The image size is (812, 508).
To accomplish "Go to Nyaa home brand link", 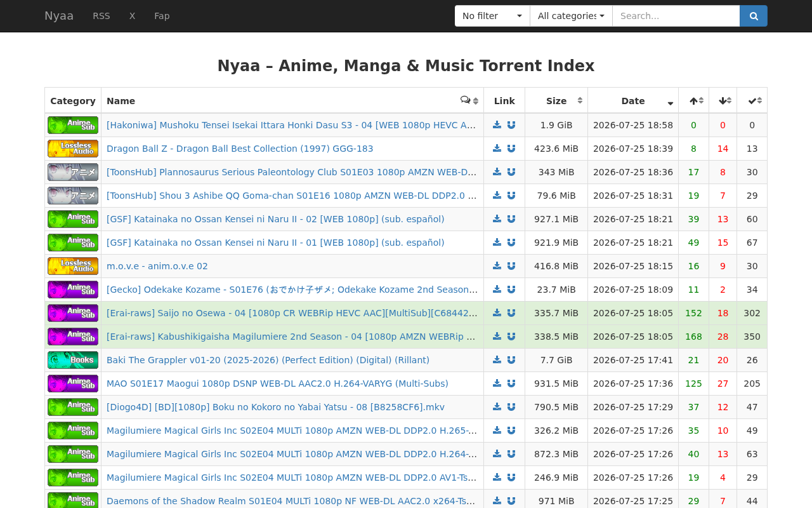I will point(59,16).
